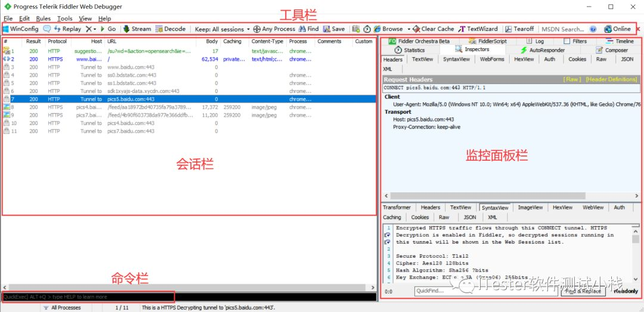Viewport: 644px width, 312px height.
Task: Click the Any Process target picker
Action: (274, 29)
